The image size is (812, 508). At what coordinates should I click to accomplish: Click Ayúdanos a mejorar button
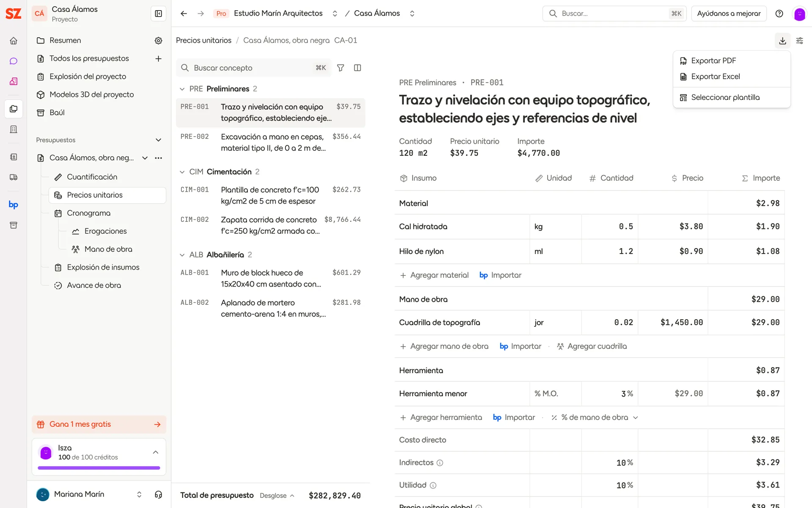coord(729,14)
